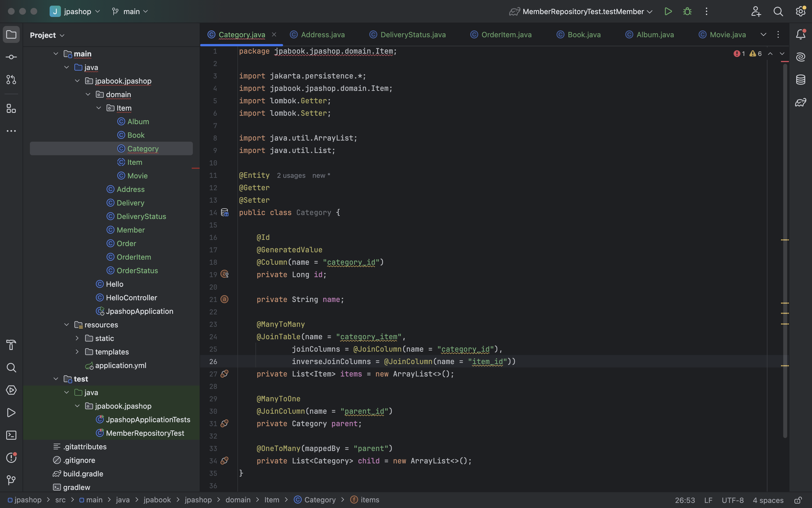
Task: Click the 26:53 caret position indicator
Action: pyautogui.click(x=685, y=500)
